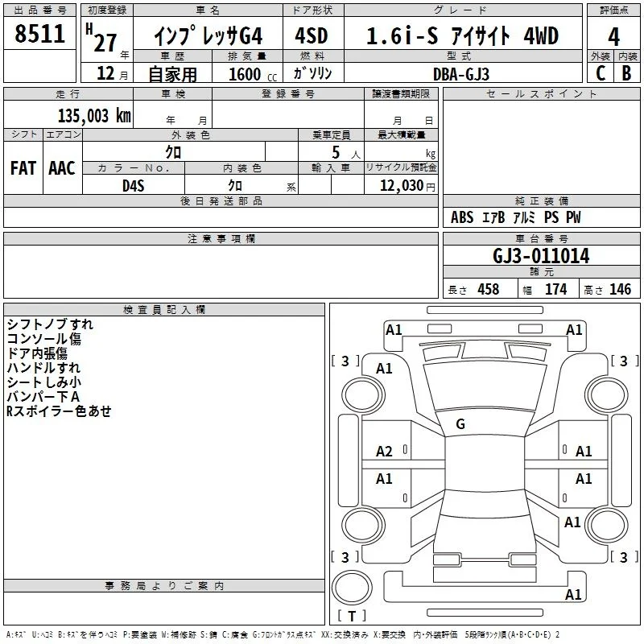Select the 初度登録 header
644x644 pixels.
point(107,10)
